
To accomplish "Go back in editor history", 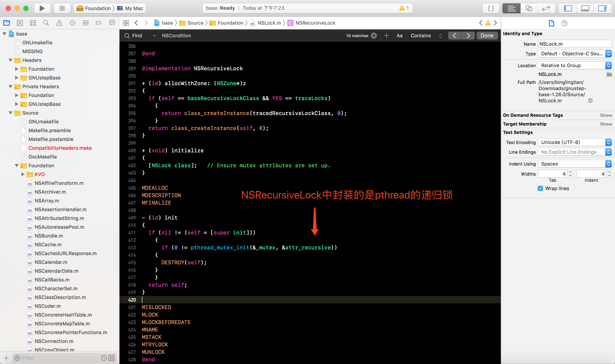I will [136, 23].
